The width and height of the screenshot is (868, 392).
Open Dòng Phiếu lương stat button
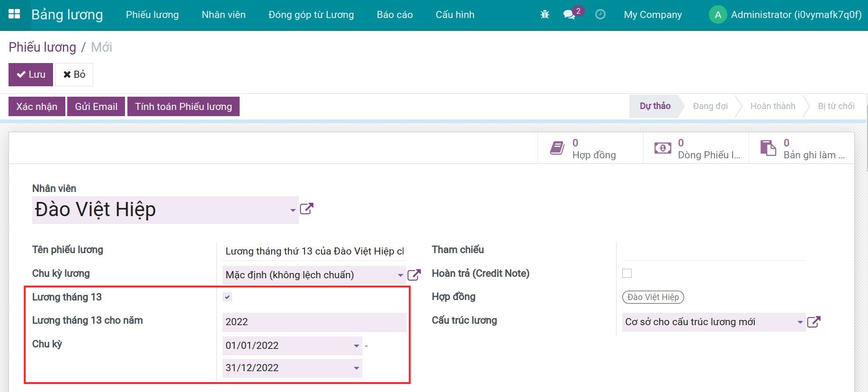(696, 148)
